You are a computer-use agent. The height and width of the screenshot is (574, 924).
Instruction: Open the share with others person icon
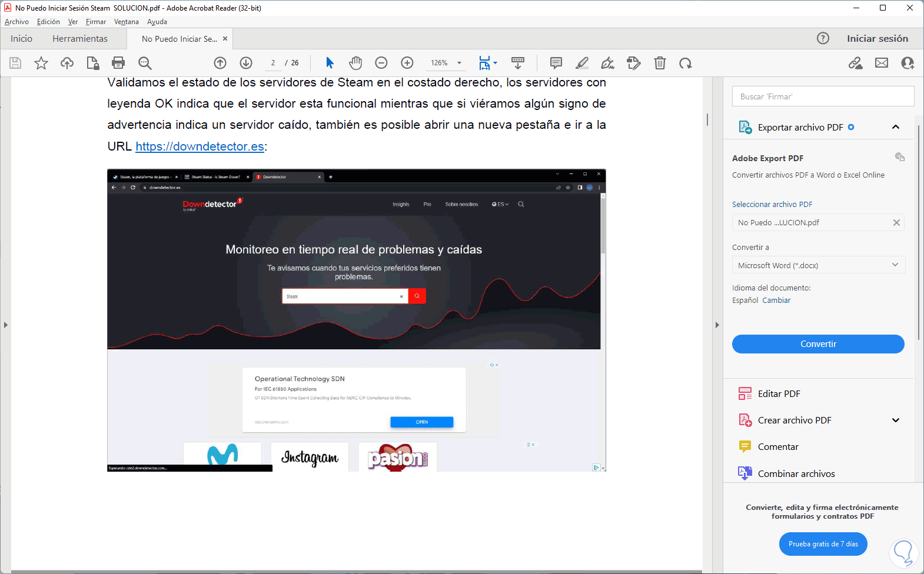pyautogui.click(x=908, y=63)
